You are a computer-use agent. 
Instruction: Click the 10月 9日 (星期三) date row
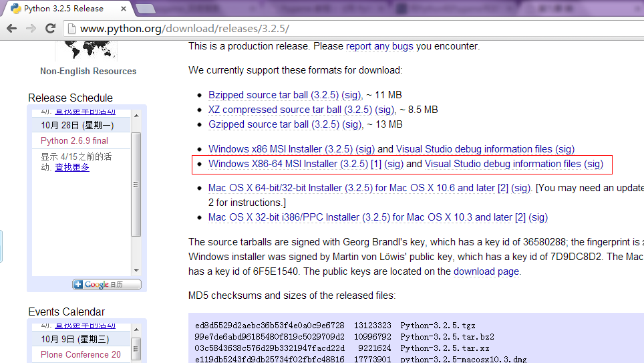(x=81, y=339)
